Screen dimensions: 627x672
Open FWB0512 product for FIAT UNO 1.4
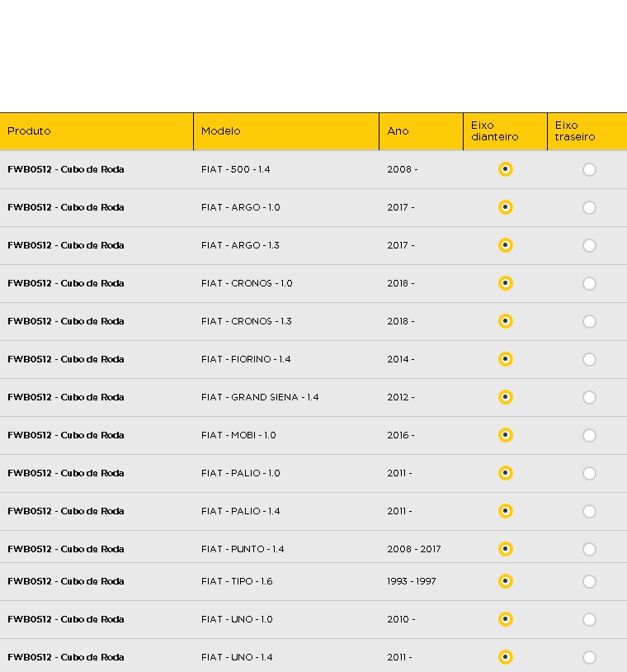tap(65, 657)
